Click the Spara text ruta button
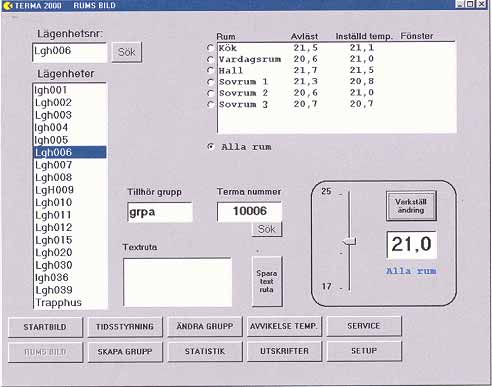Viewport: 492px width, 387px height. pos(267,281)
